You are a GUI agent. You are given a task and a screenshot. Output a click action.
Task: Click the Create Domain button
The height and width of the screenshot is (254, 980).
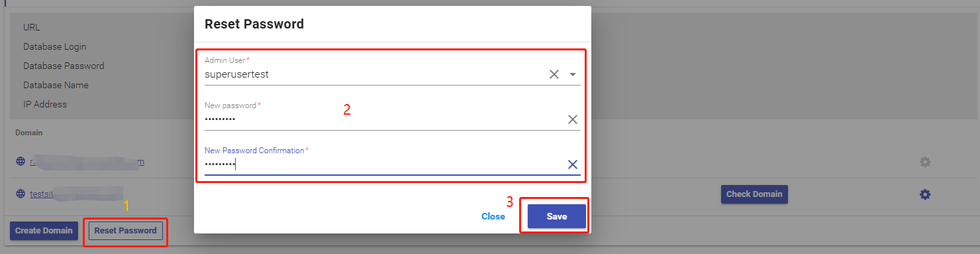pos(44,231)
